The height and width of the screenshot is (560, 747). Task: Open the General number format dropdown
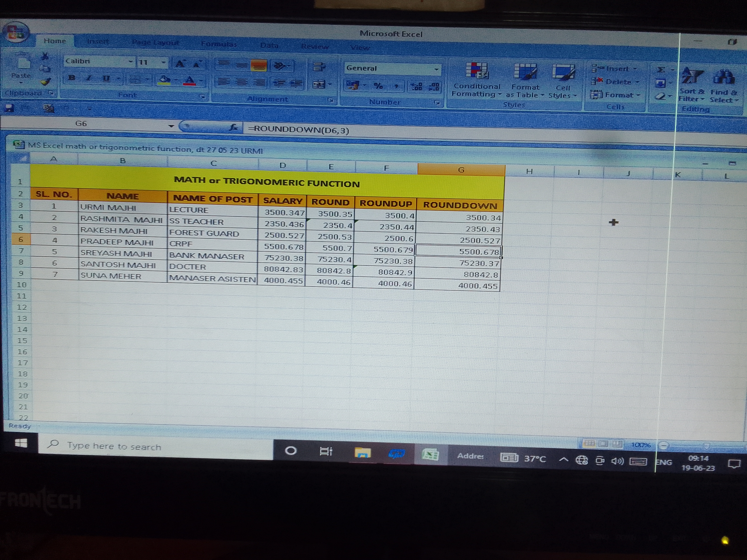click(436, 69)
